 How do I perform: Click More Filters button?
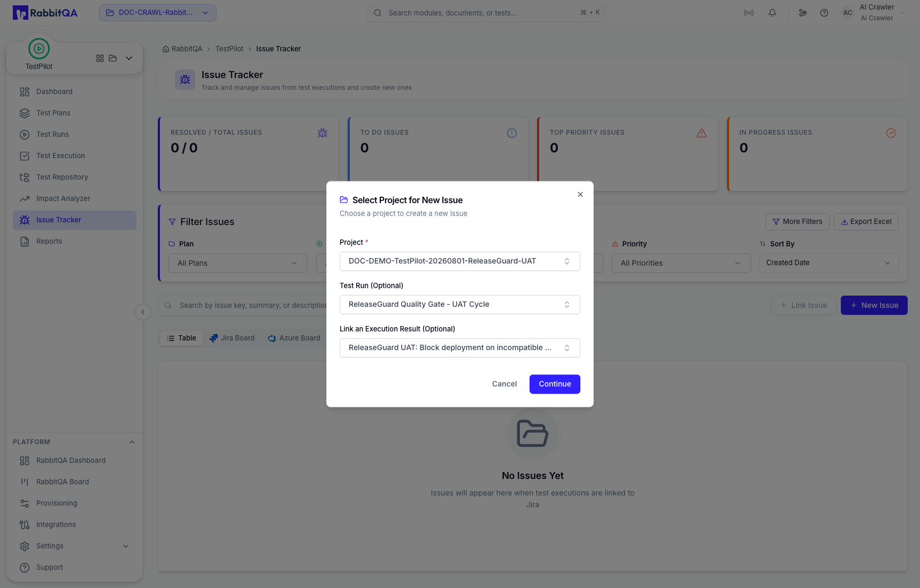[798, 222]
